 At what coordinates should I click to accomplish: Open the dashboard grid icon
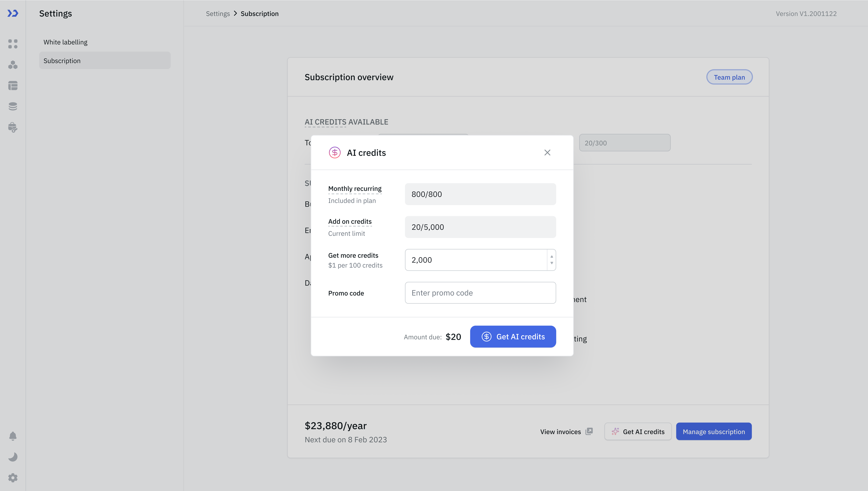point(13,44)
